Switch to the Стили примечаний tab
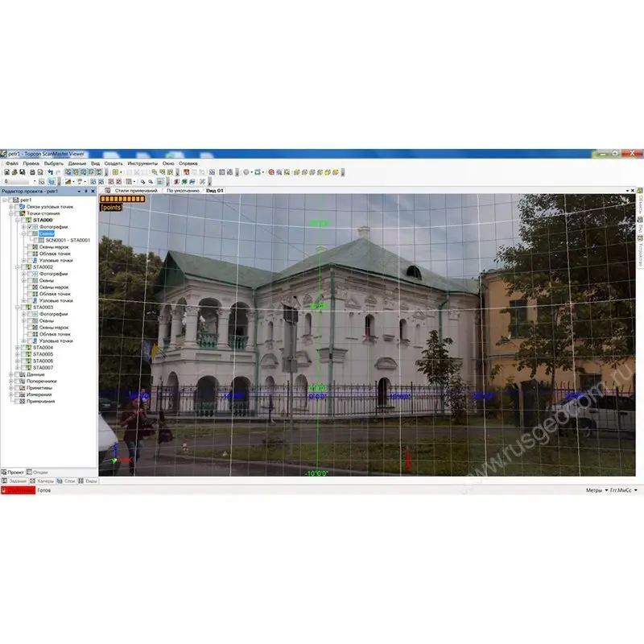 (135, 191)
